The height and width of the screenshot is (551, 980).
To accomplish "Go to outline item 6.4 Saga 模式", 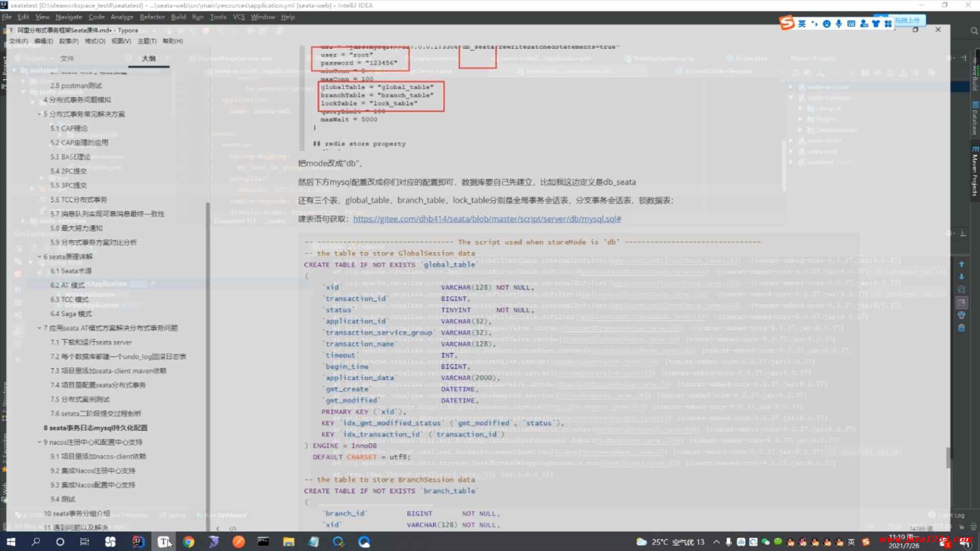I will 71,314.
